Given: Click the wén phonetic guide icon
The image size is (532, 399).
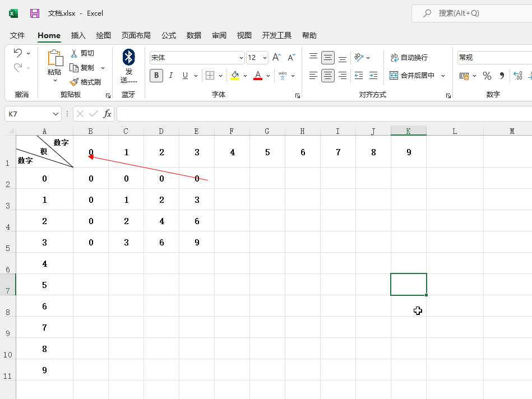Looking at the screenshot, I should [283, 75].
